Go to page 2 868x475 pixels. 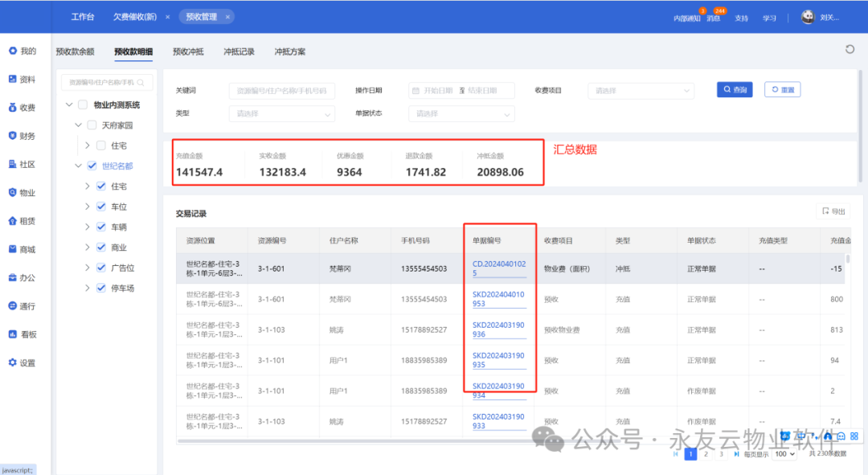(706, 454)
